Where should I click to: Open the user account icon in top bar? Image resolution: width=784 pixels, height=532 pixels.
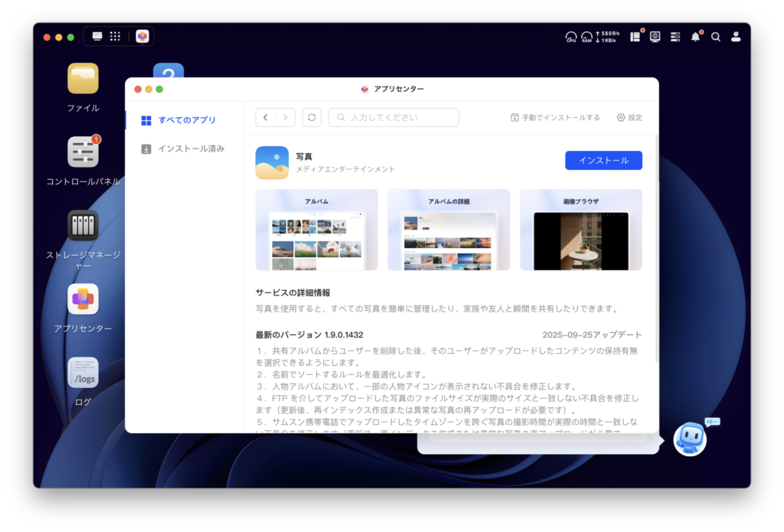(736, 36)
